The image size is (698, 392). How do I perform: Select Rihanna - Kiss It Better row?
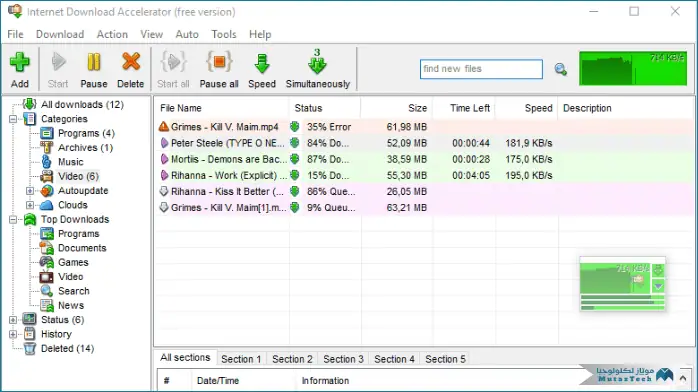(425, 191)
